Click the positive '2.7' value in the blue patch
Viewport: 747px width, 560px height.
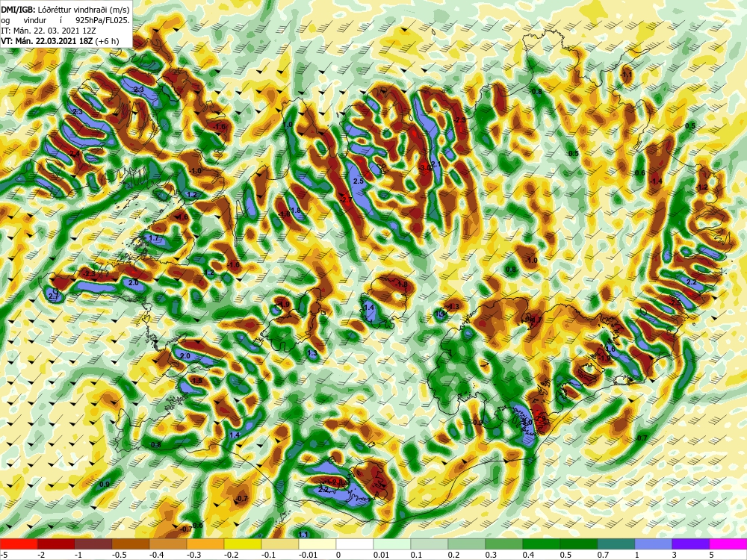[54, 296]
